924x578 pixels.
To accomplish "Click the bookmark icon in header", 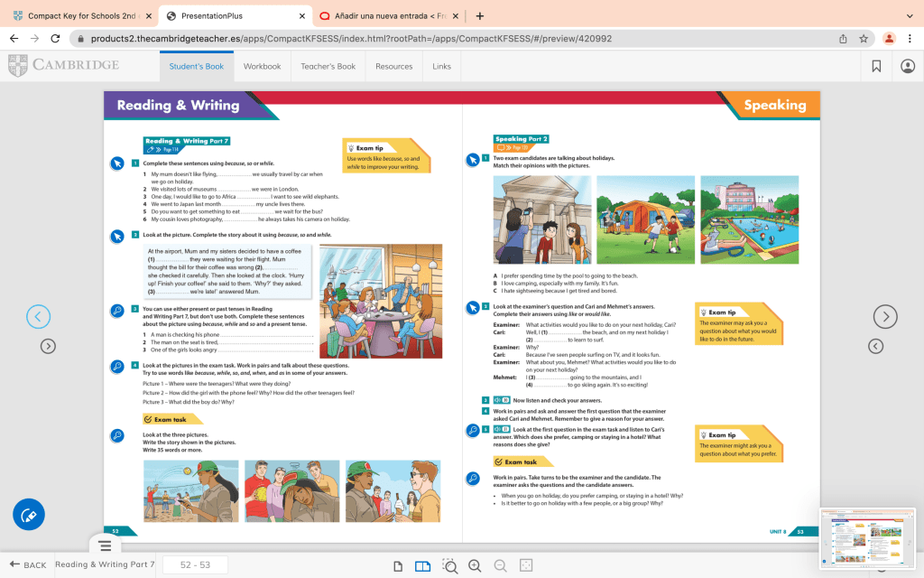I will (x=876, y=66).
